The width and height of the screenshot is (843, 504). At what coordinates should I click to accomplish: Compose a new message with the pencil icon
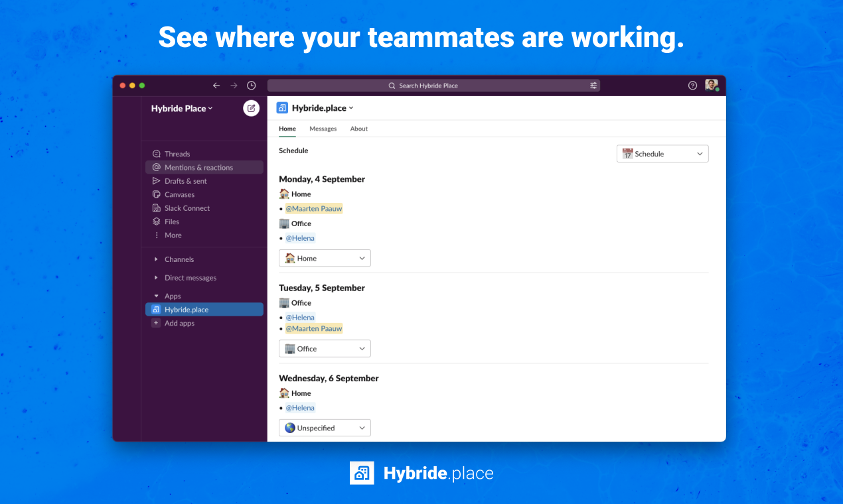coord(251,108)
